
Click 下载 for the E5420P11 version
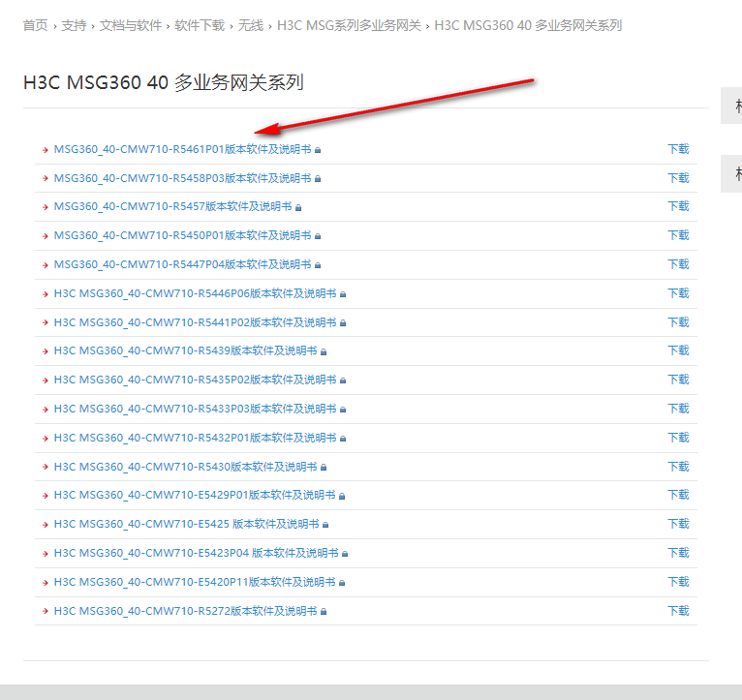pos(679,582)
